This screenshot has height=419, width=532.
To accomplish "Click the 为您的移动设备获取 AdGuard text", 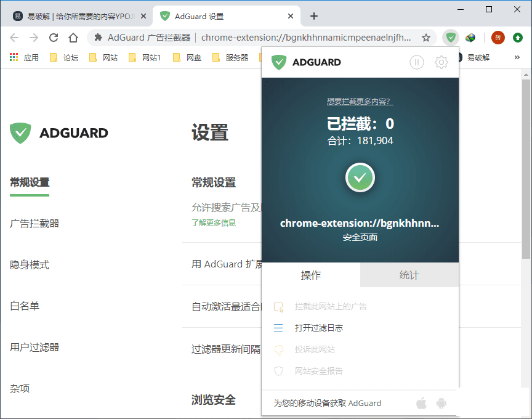I will 328,403.
